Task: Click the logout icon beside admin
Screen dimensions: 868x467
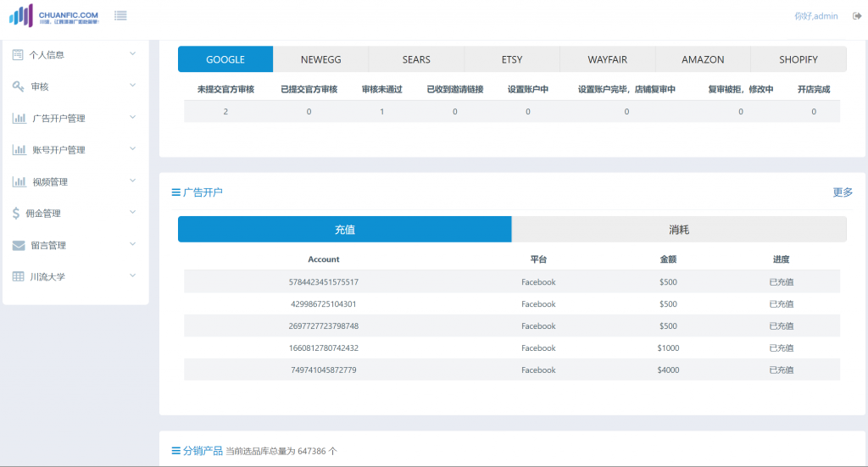Action: 857,16
